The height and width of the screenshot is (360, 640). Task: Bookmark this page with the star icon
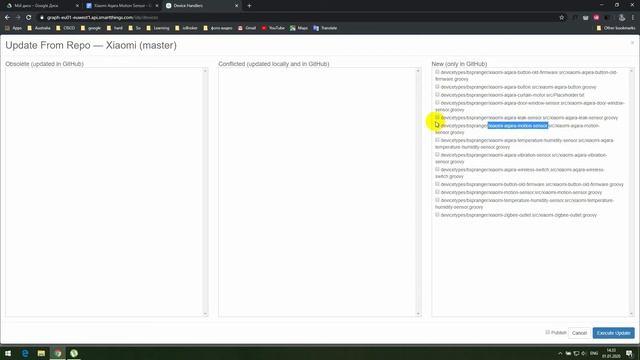[562, 18]
